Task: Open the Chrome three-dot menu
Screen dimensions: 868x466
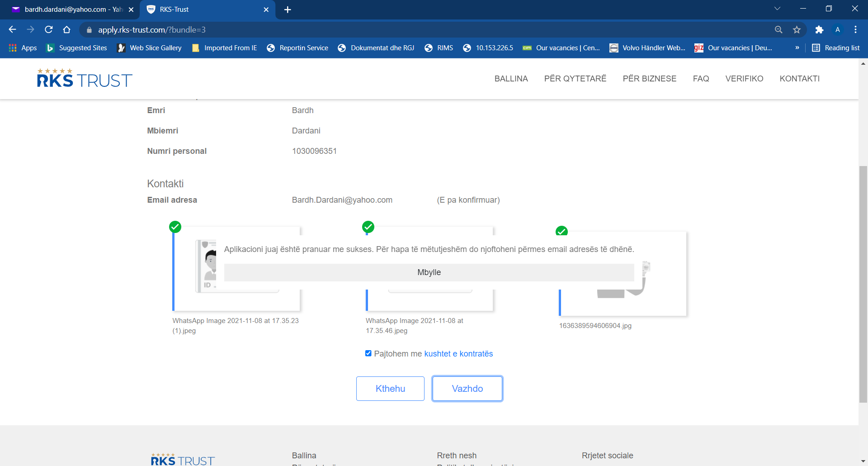Action: click(855, 29)
